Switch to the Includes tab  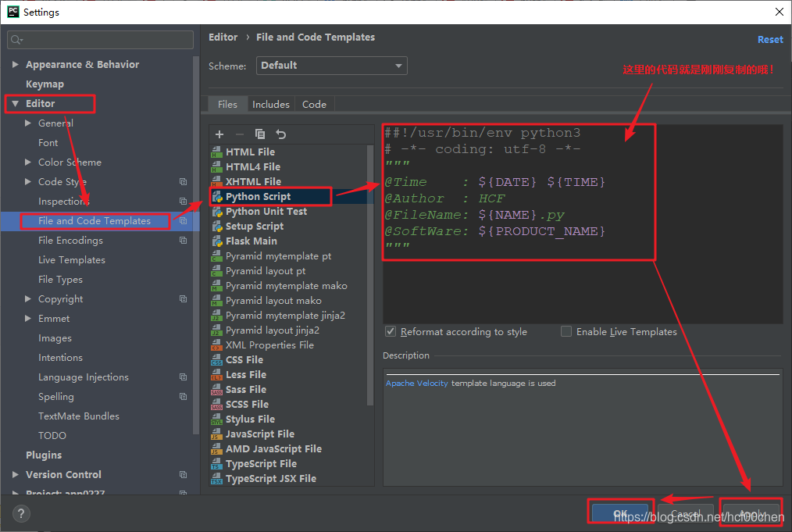click(x=271, y=104)
